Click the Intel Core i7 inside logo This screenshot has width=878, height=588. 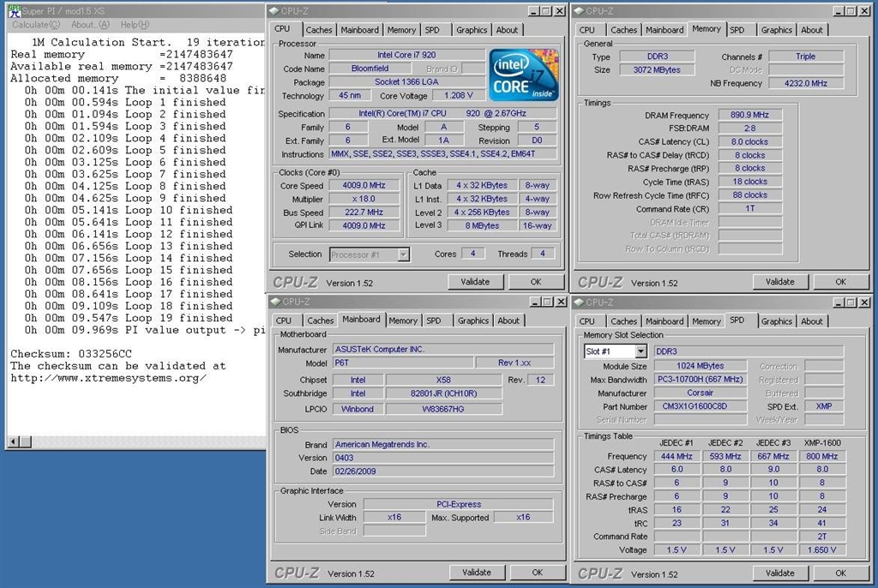[524, 75]
